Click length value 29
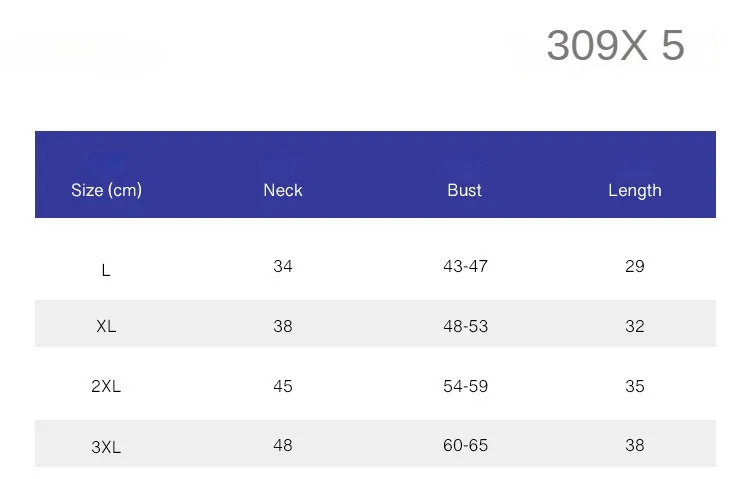750x479 pixels. (635, 266)
